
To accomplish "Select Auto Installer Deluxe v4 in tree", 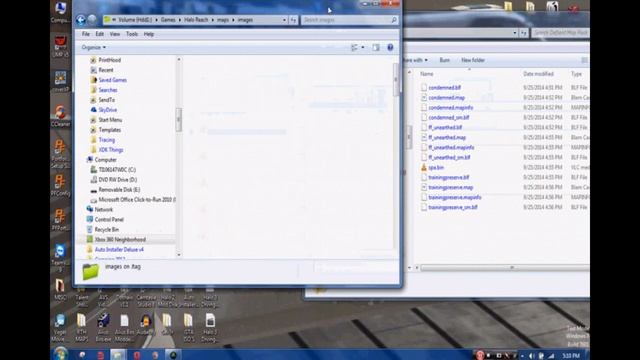I will [119, 249].
